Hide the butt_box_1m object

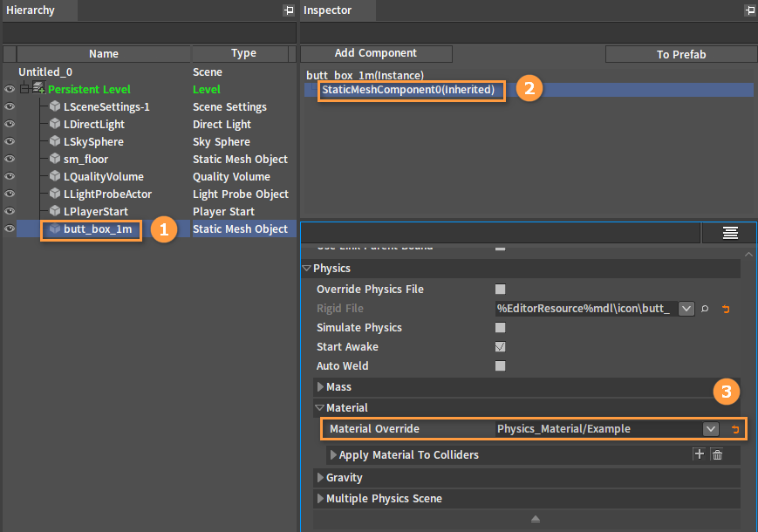pyautogui.click(x=10, y=228)
